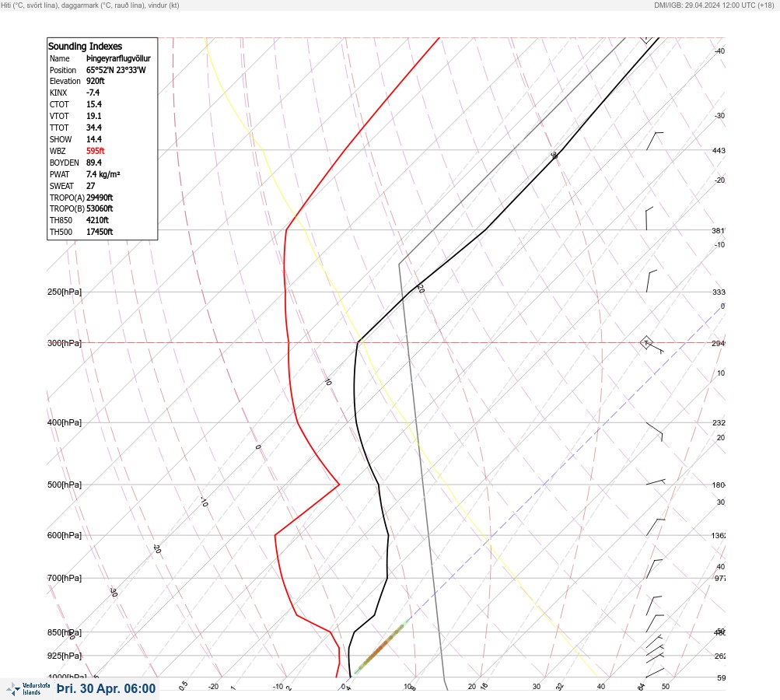The width and height of the screenshot is (780, 700).
Task: Click the 500[hPa] pressure label
Action: 65,485
